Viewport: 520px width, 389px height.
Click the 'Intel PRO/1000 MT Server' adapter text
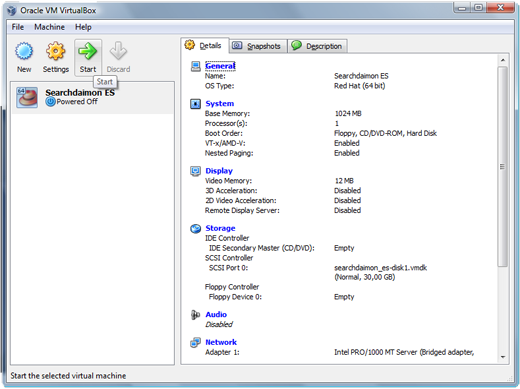[376, 352]
